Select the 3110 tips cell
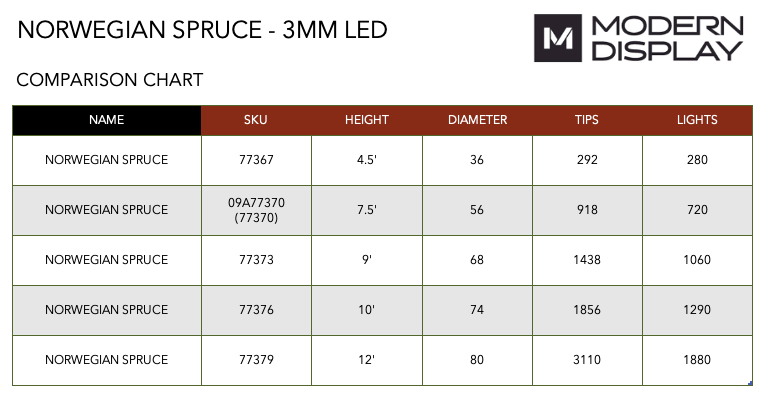The height and width of the screenshot is (402, 769). (x=587, y=360)
